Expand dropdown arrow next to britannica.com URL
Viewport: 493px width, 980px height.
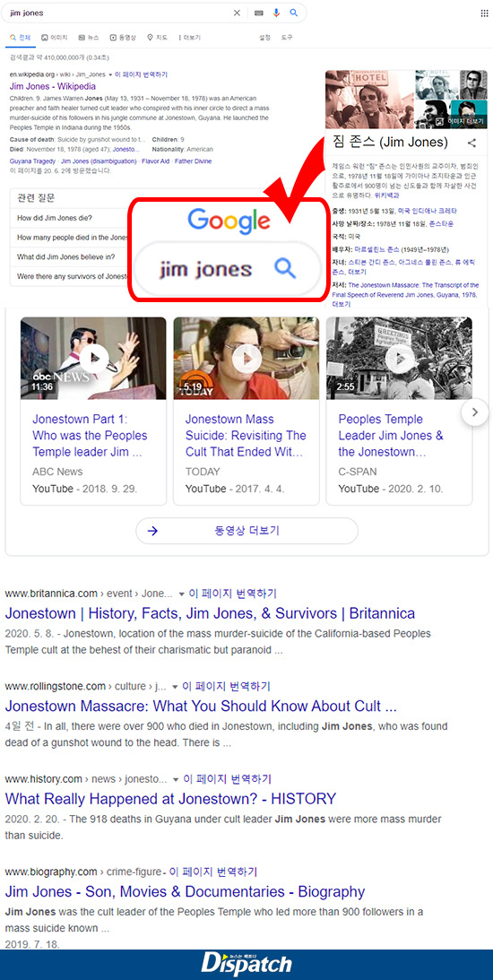(x=182, y=594)
